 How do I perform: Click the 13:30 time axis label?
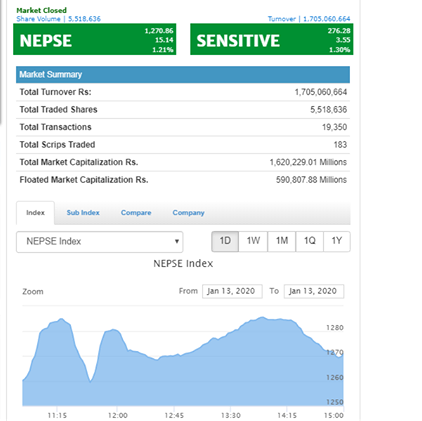tap(231, 416)
